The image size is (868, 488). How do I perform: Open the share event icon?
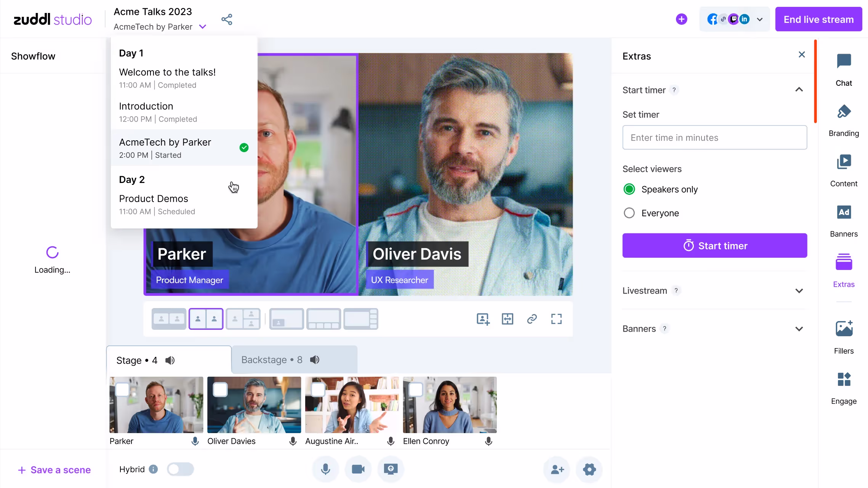tap(227, 19)
